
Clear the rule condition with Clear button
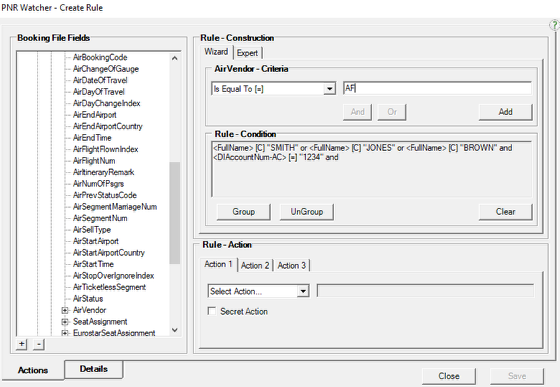coord(505,212)
